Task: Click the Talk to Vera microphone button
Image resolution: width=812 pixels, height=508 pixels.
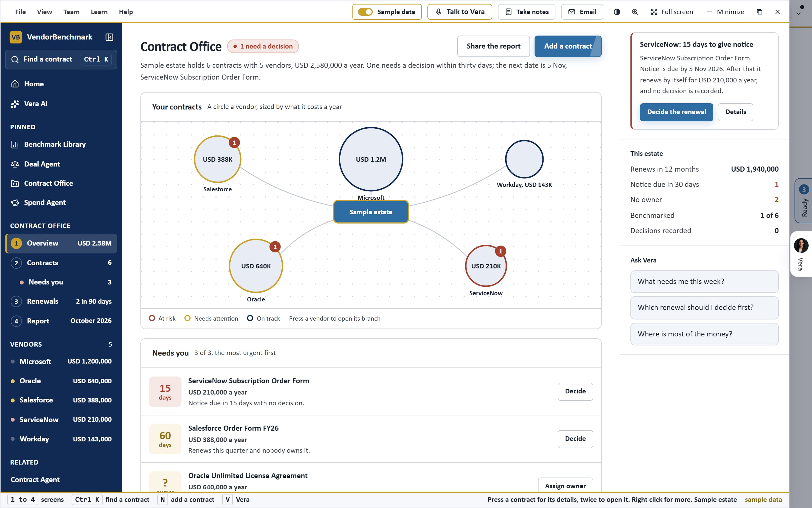Action: pos(460,12)
